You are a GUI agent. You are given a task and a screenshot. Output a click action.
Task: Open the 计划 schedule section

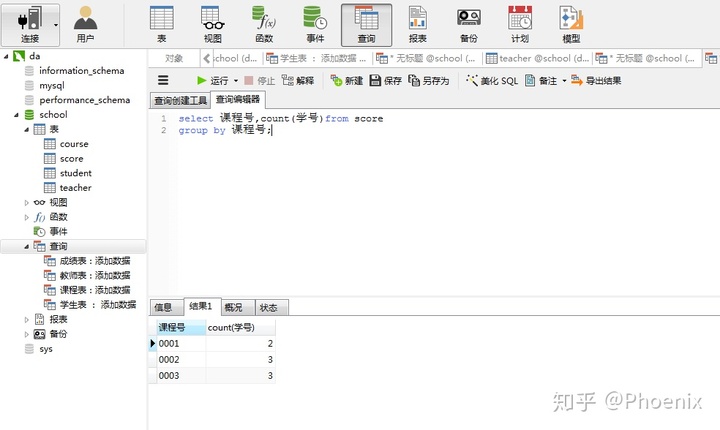pos(520,25)
